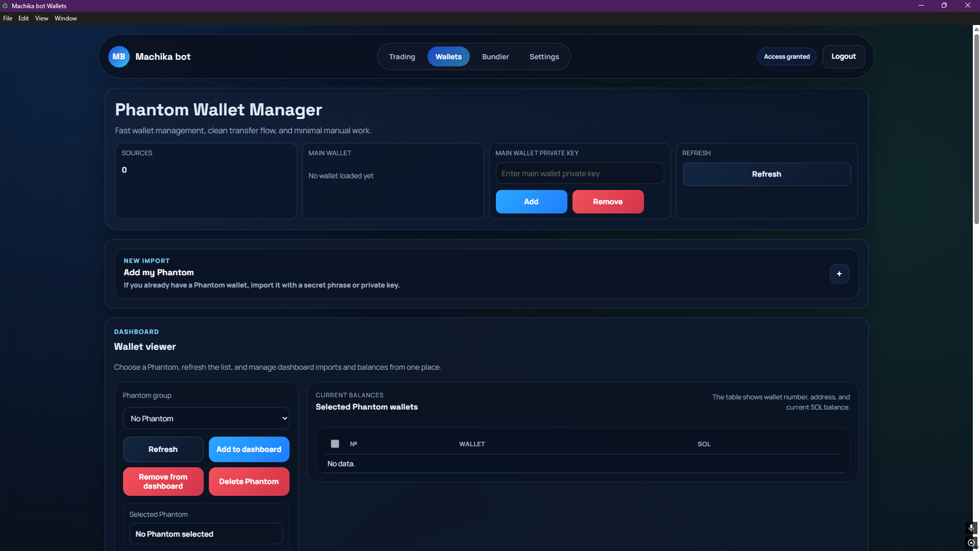
Task: Click the MB logo avatar
Action: tap(118, 57)
